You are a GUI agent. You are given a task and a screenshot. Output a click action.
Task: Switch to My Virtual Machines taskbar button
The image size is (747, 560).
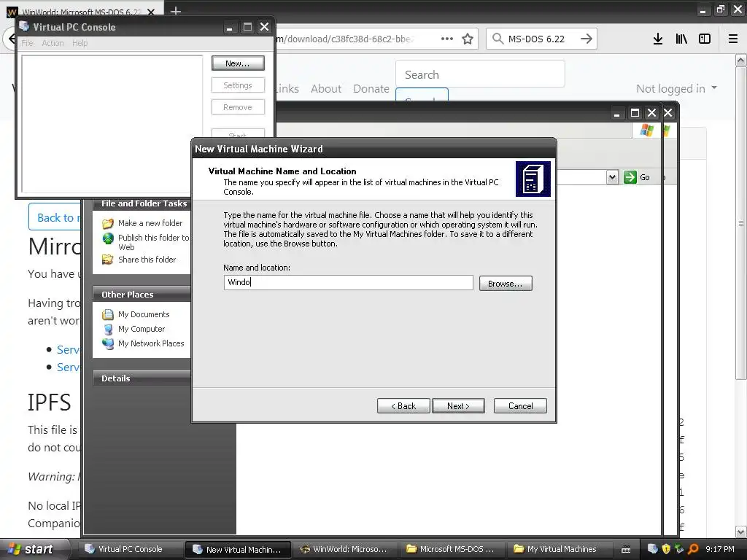point(559,549)
